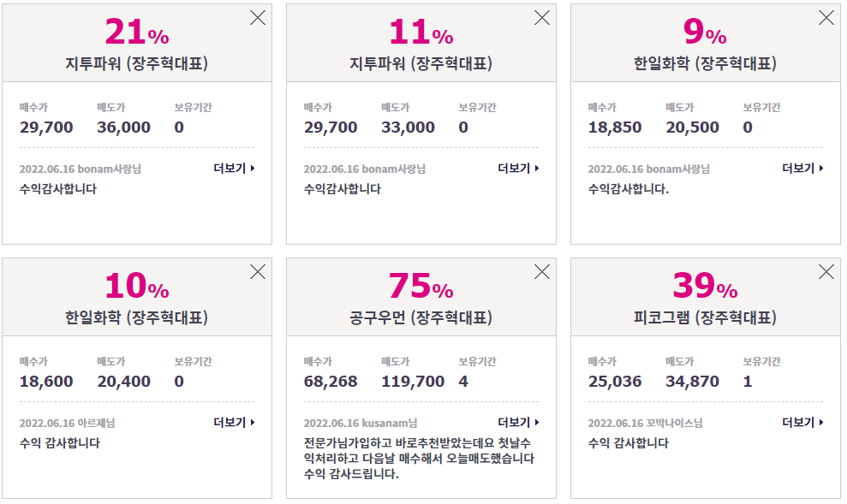Click the 21% return header

(x=137, y=32)
